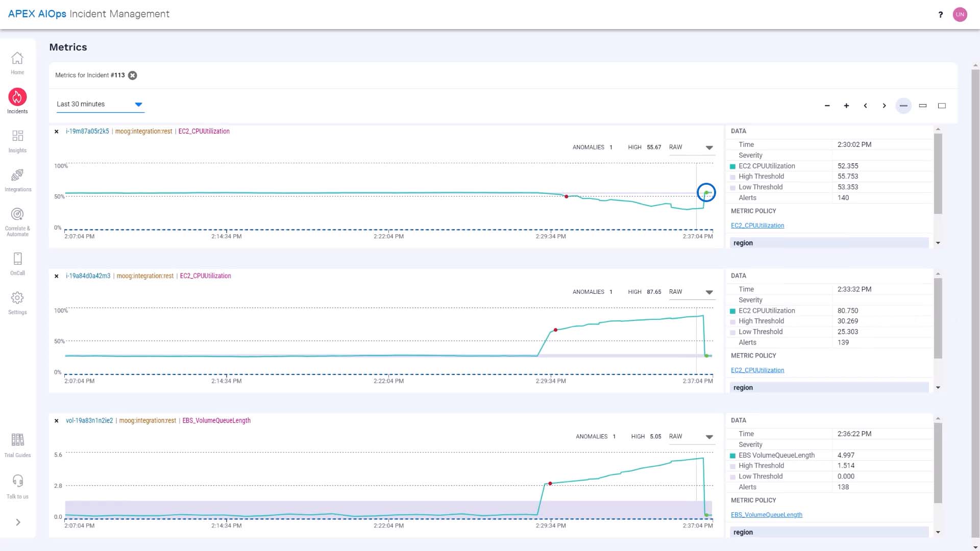This screenshot has height=551, width=980.
Task: Toggle High Threshold swatch, value 30.269
Action: (733, 321)
